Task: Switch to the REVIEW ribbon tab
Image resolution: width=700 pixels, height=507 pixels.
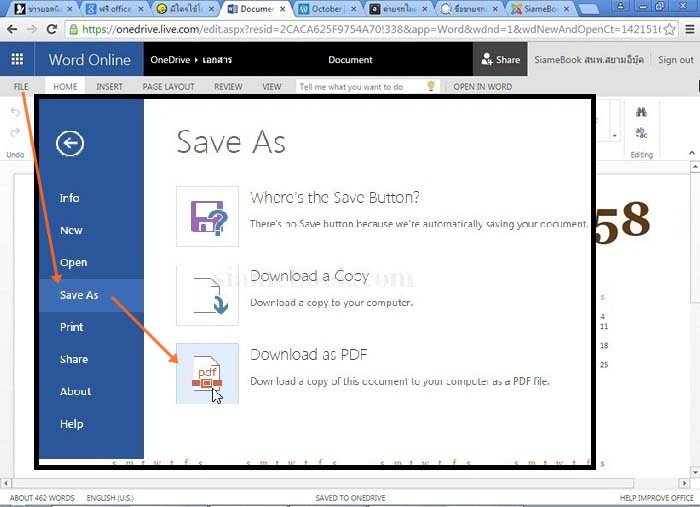Action: pos(228,87)
